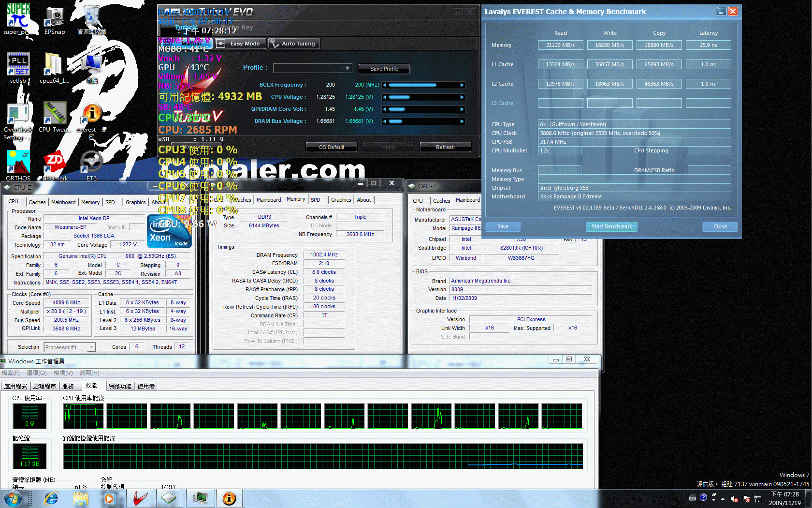
Task: Switch to Processes tab in Task Manager
Action: click(45, 386)
